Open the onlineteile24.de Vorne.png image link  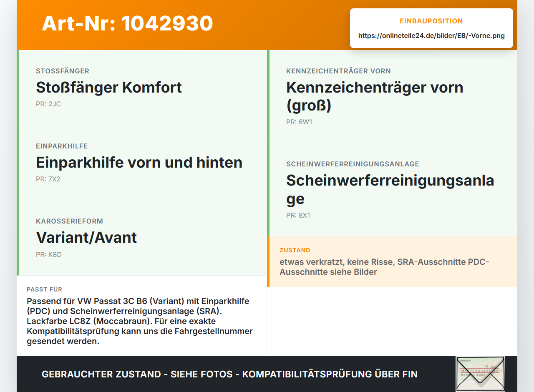(x=431, y=36)
